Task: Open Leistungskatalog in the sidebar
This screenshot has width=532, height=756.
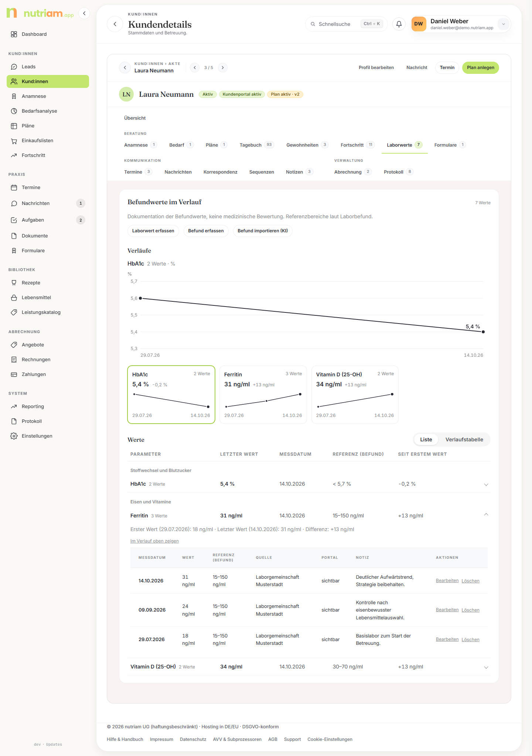Action: (x=48, y=312)
